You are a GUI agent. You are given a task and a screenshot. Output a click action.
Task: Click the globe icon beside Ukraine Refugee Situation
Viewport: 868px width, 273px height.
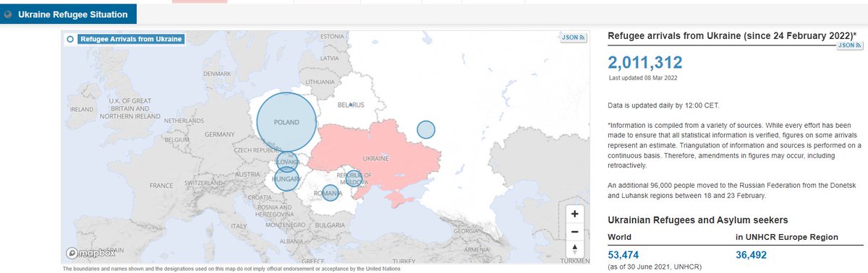8,14
